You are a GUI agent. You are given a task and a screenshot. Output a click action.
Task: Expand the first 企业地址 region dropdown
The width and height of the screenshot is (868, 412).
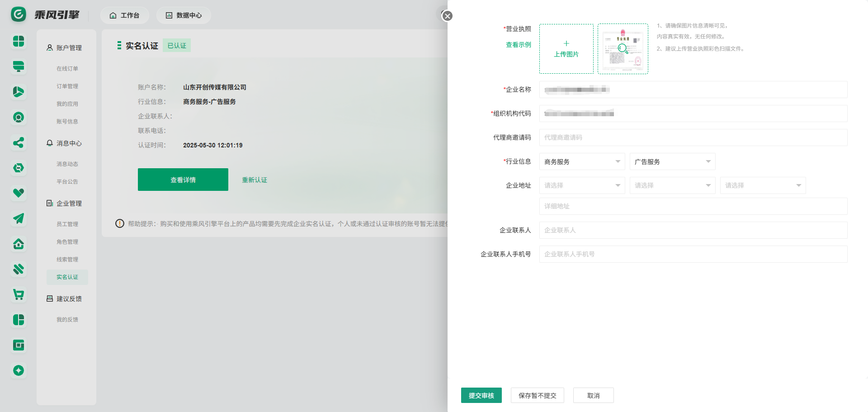[582, 185]
